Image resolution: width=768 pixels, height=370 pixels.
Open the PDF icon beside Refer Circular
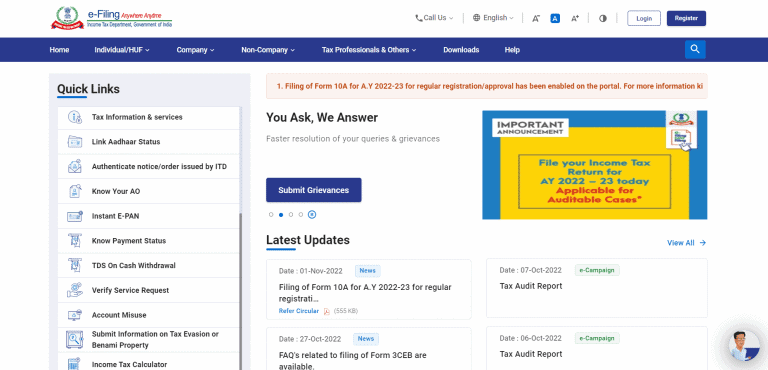pos(327,311)
